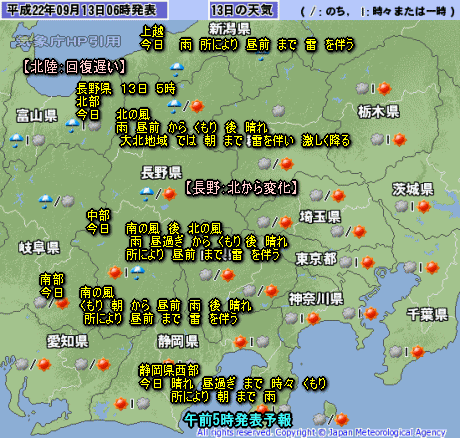Click the 13日の天気 header label
Screen dimensions: 460x438
242,10
